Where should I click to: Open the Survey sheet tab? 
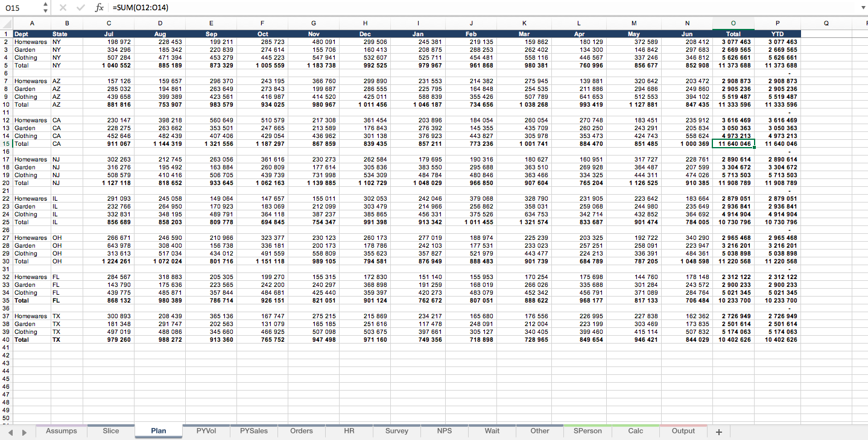(x=396, y=431)
